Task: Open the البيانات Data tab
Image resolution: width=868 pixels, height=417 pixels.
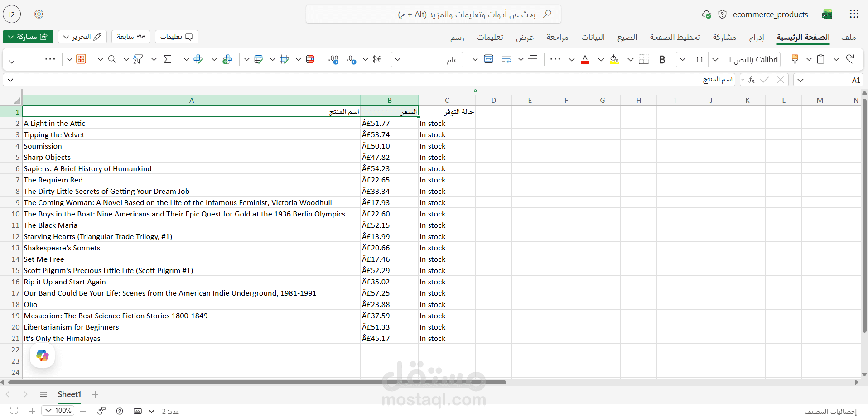Action: tap(593, 37)
